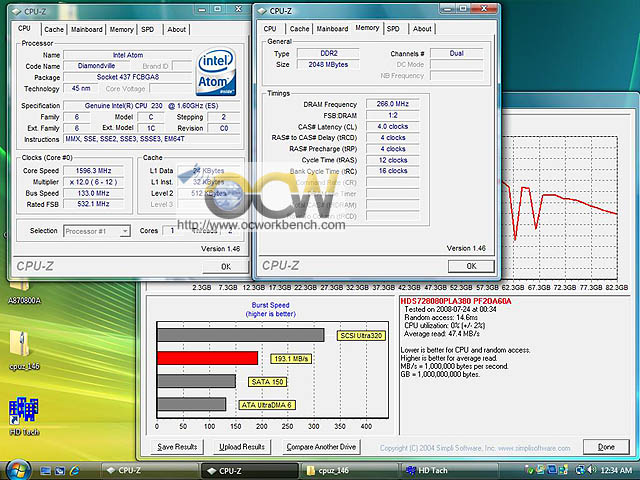Click the volume speaker tray icon
Viewport: 640px width, 480px height.
591,470
